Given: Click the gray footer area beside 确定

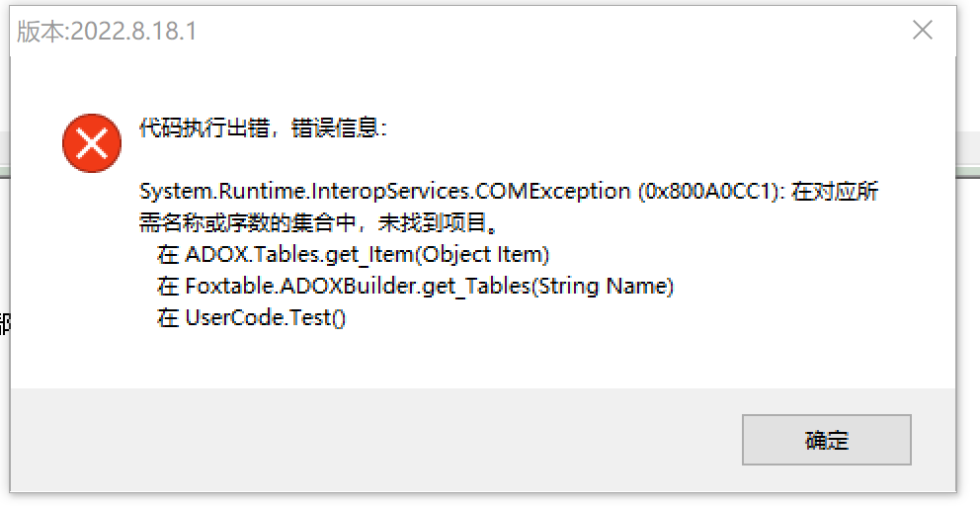Looking at the screenshot, I should (x=375, y=440).
